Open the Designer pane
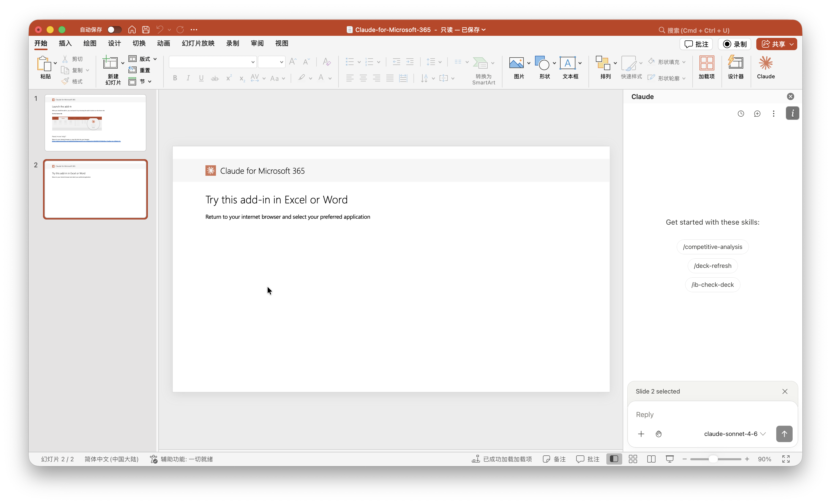The image size is (831, 504). (736, 68)
